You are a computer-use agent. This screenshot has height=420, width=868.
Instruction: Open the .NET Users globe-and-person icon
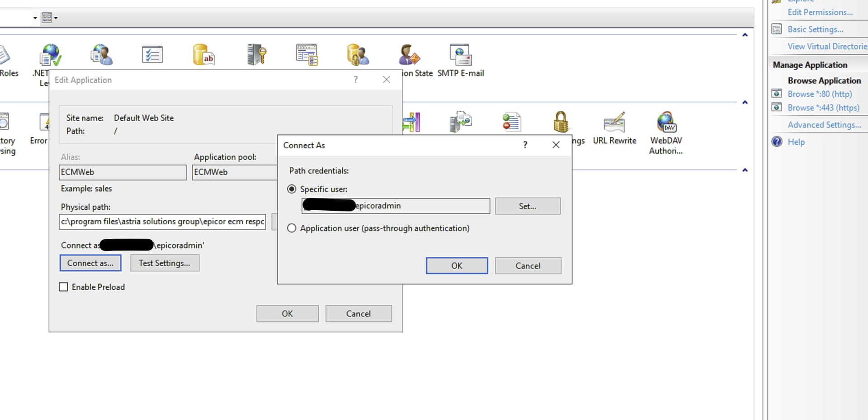(x=102, y=55)
